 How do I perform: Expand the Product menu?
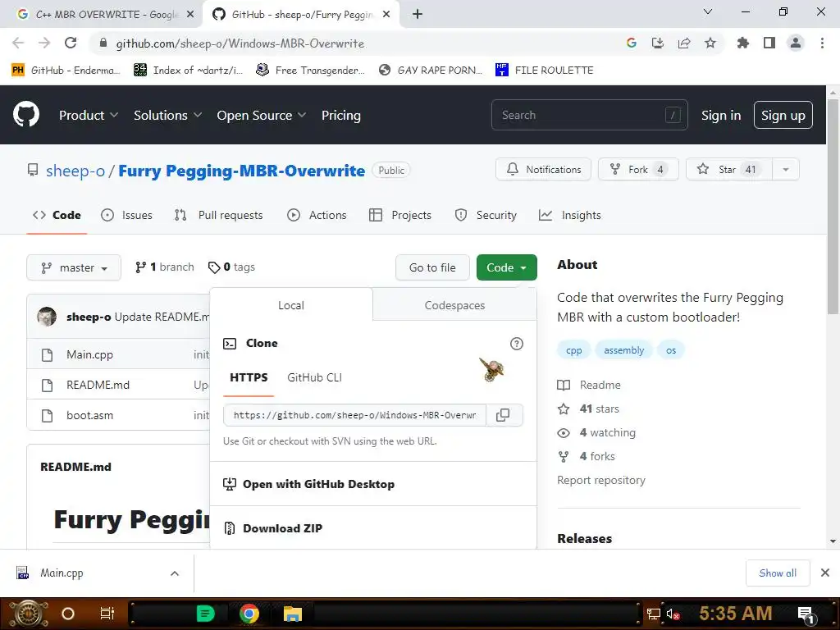click(x=89, y=115)
